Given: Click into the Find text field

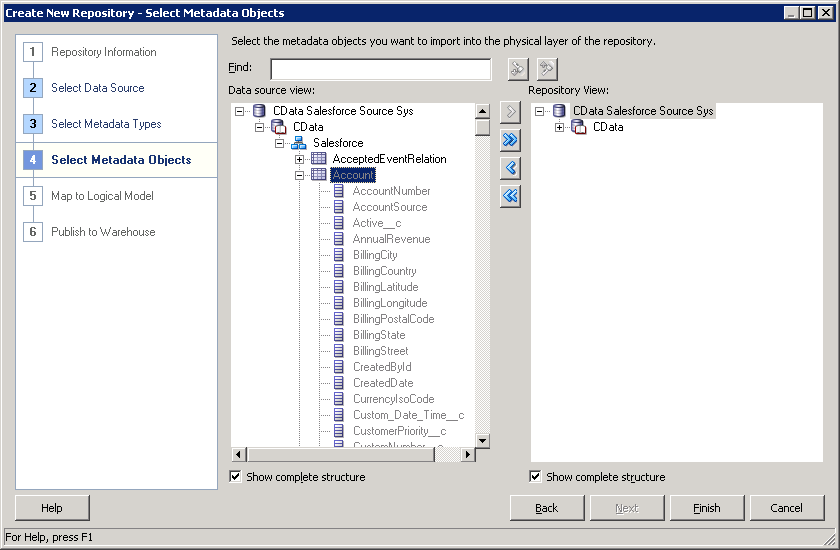Looking at the screenshot, I should coord(380,69).
